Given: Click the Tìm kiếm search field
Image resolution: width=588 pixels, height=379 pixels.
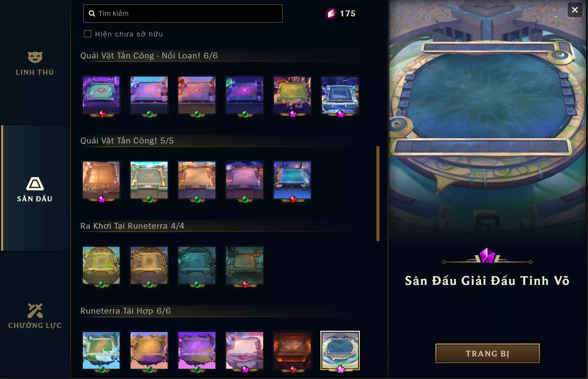Looking at the screenshot, I should (x=183, y=14).
